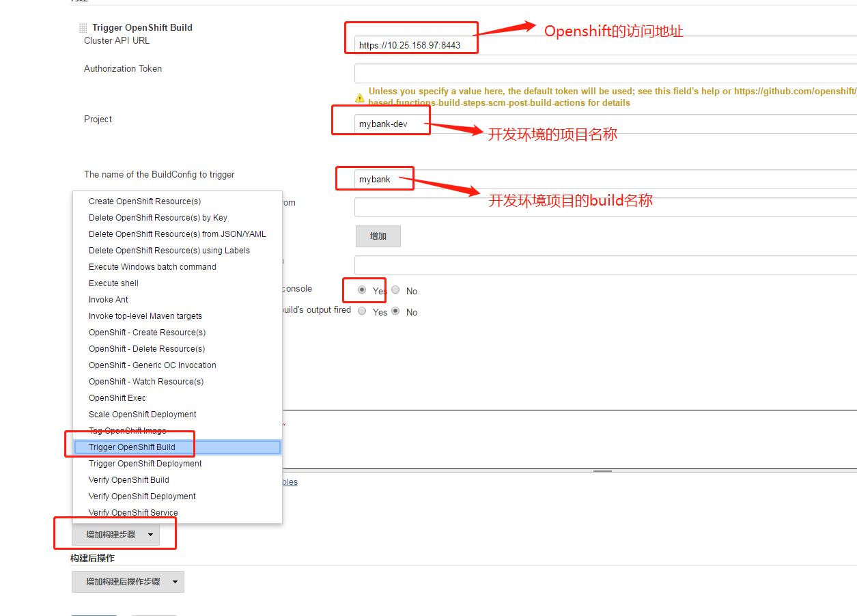Choose Execute shell from the menu
This screenshot has height=616, width=857.
pyautogui.click(x=113, y=283)
